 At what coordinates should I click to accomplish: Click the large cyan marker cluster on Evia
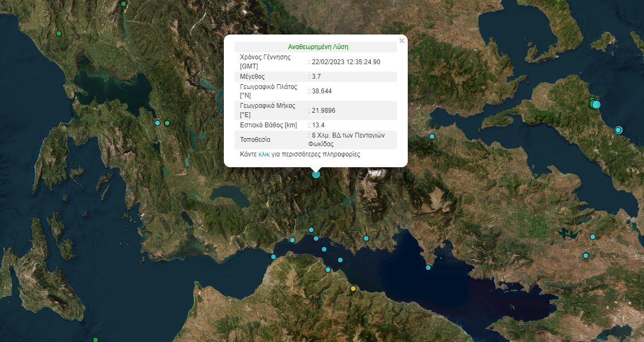[594, 104]
